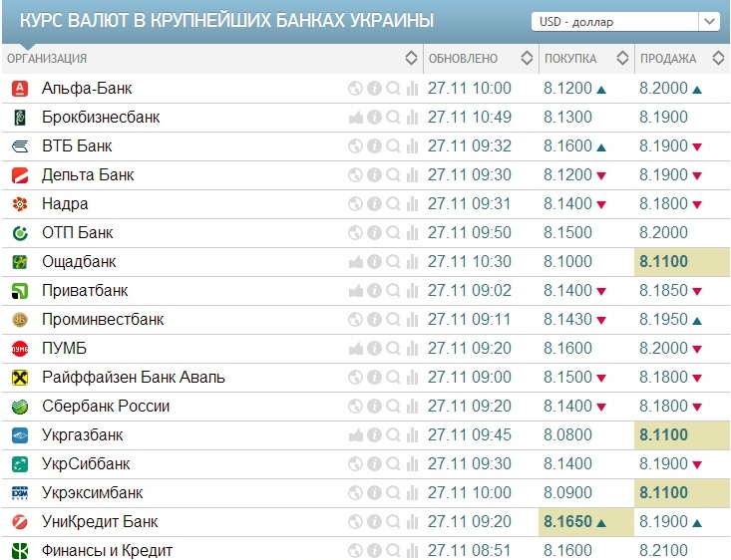Open Приватбанк magnifier icon

click(394, 290)
